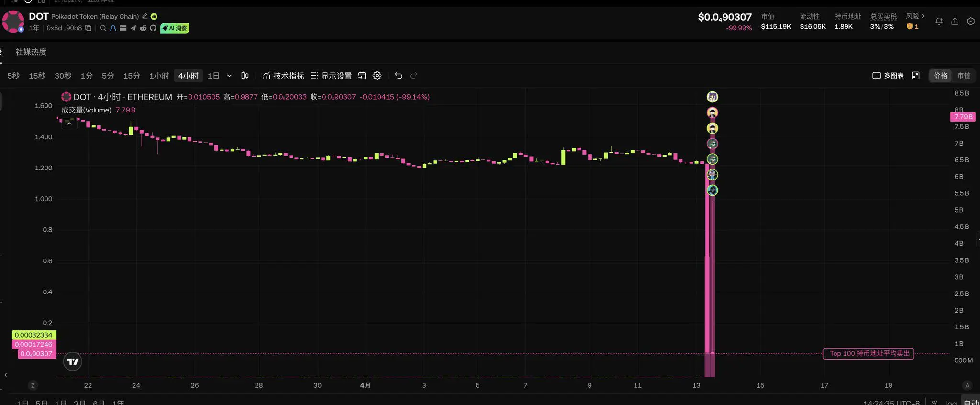Expand the left panel arrow at chart bottom
980x405 pixels.
click(x=6, y=375)
